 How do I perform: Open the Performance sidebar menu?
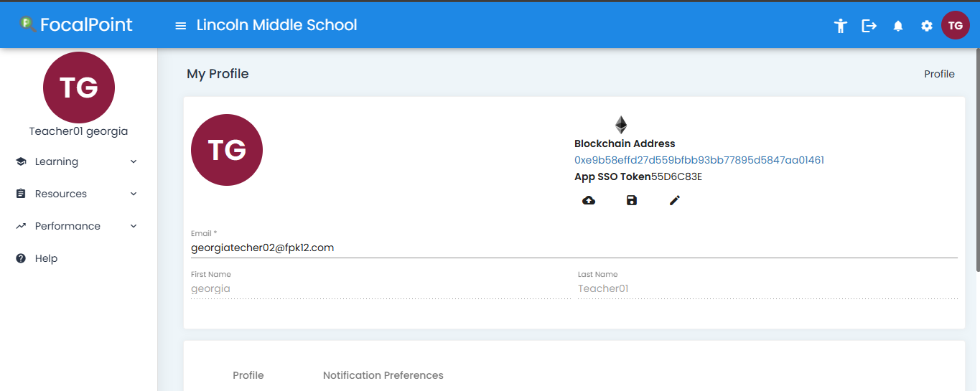coord(77,226)
